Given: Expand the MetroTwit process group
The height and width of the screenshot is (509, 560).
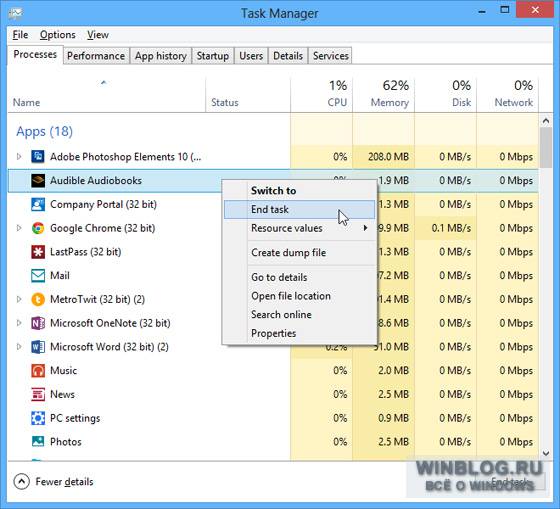Looking at the screenshot, I should (x=19, y=299).
